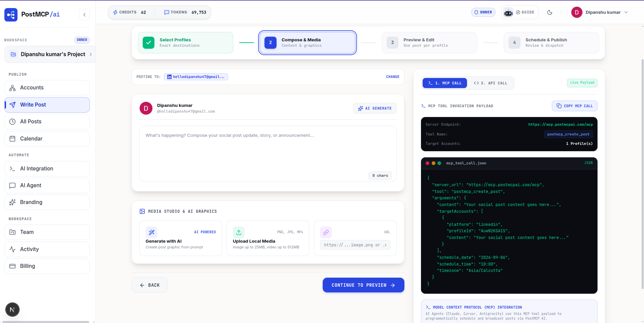Open Calendar in the sidebar
This screenshot has width=644, height=323.
(x=47, y=139)
